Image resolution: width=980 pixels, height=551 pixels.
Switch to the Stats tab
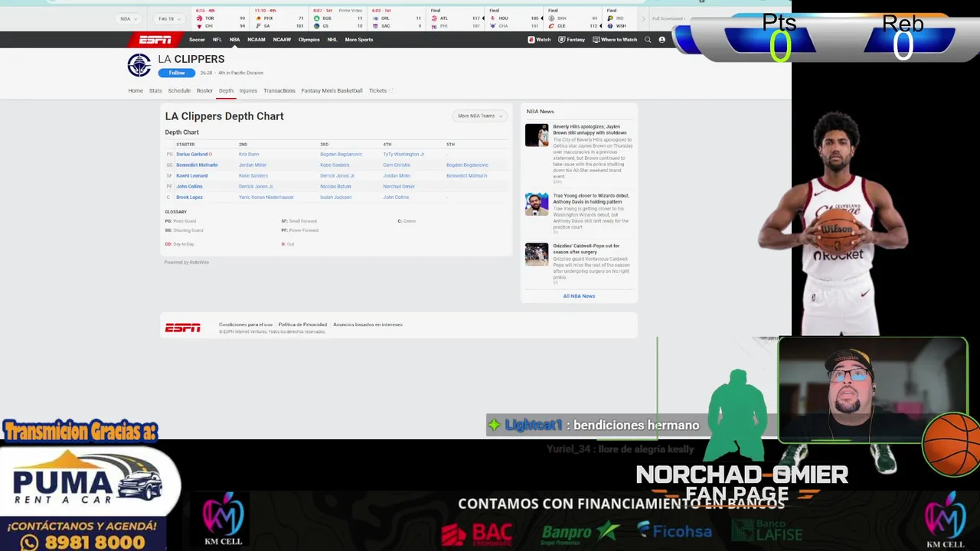[155, 90]
